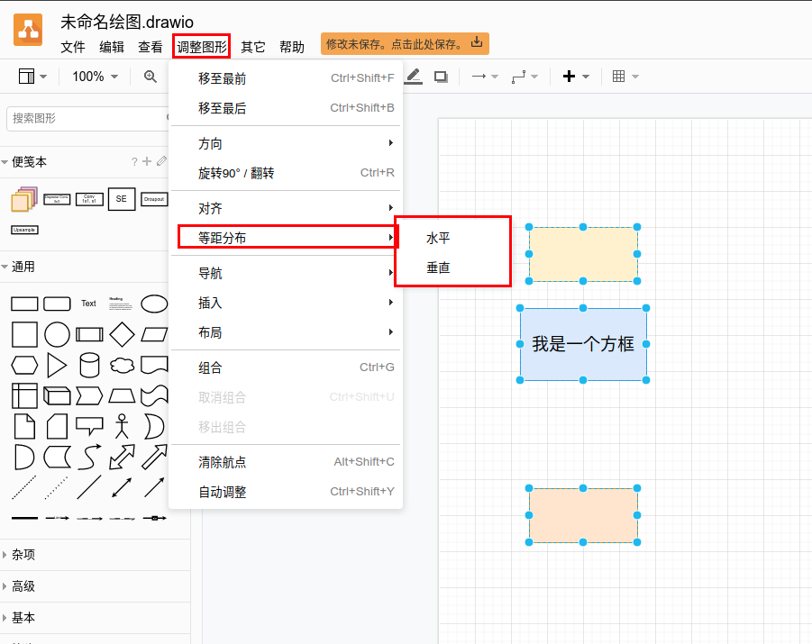The image size is (812, 644).
Task: Expand the 高级 section
Action: tap(19, 586)
